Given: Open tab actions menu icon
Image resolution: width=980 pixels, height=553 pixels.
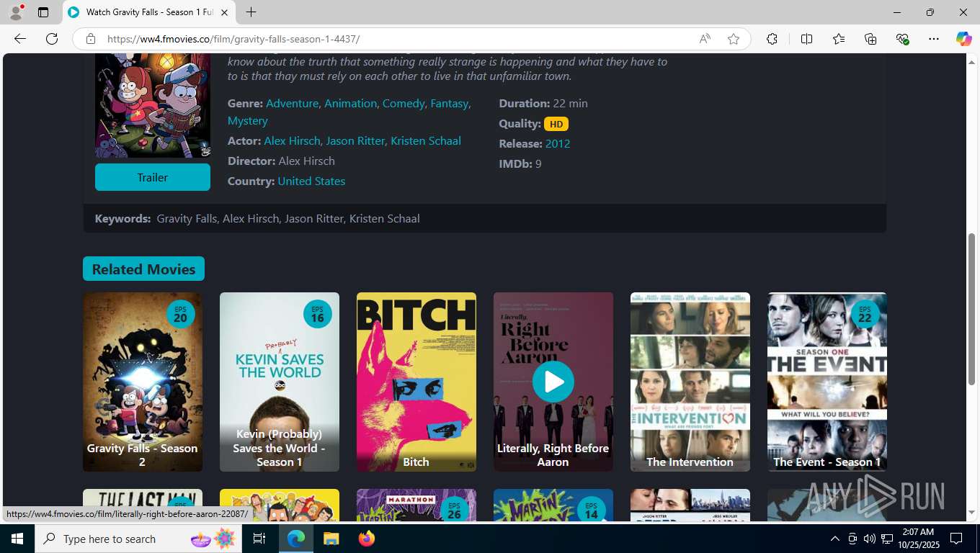Looking at the screenshot, I should [43, 12].
